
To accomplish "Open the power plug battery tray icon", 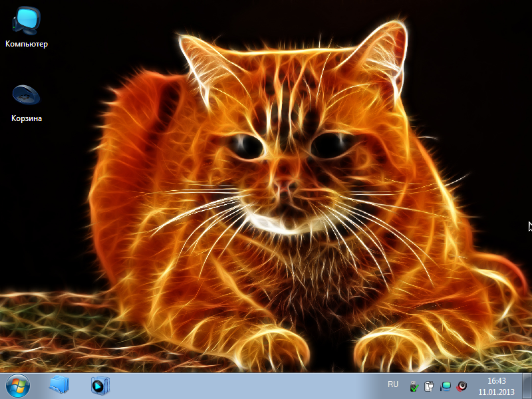I will click(x=429, y=386).
